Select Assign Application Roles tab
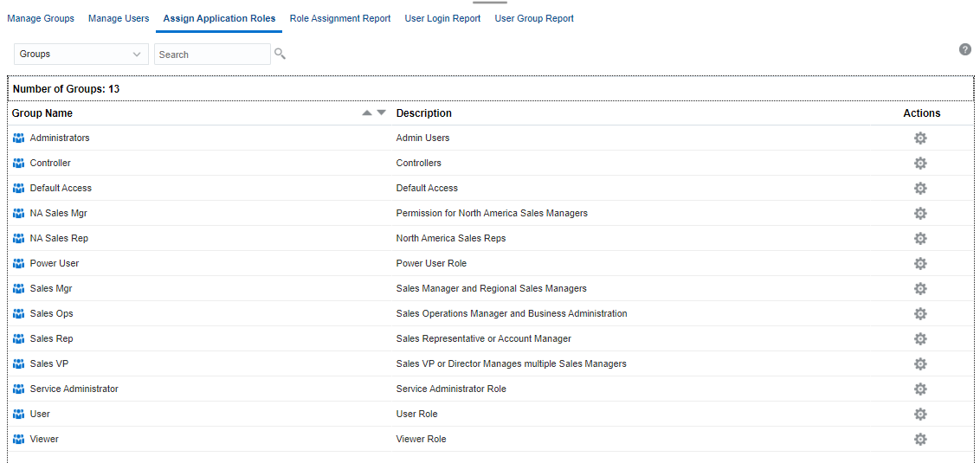Screen dimensions: 980x463 coord(219,19)
